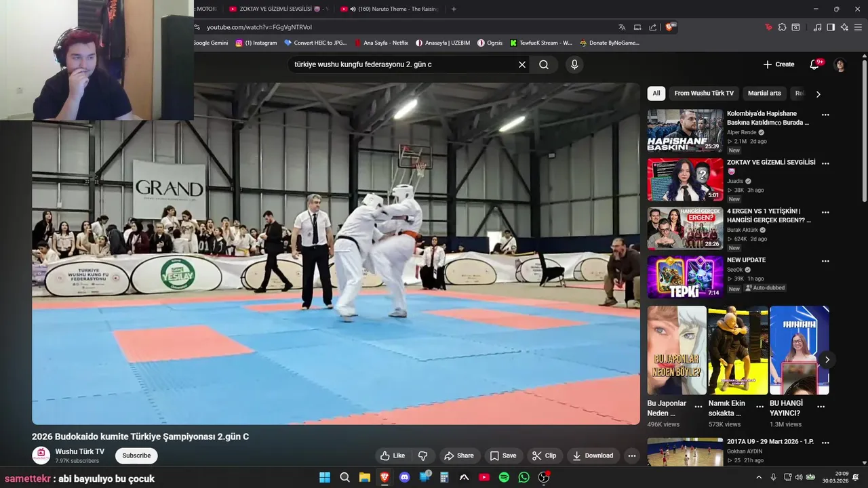Open BU HANGİ YAYINCI? short
868x488 pixels.
pos(799,350)
